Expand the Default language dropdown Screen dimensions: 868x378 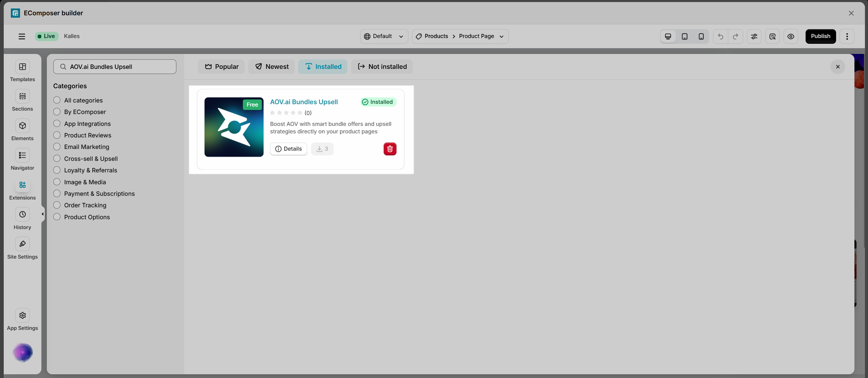[x=384, y=36]
